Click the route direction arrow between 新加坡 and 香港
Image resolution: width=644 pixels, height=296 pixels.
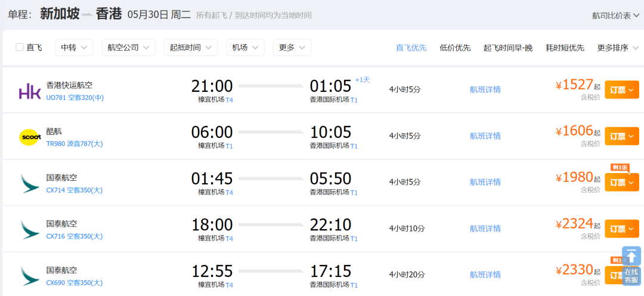coord(88,15)
